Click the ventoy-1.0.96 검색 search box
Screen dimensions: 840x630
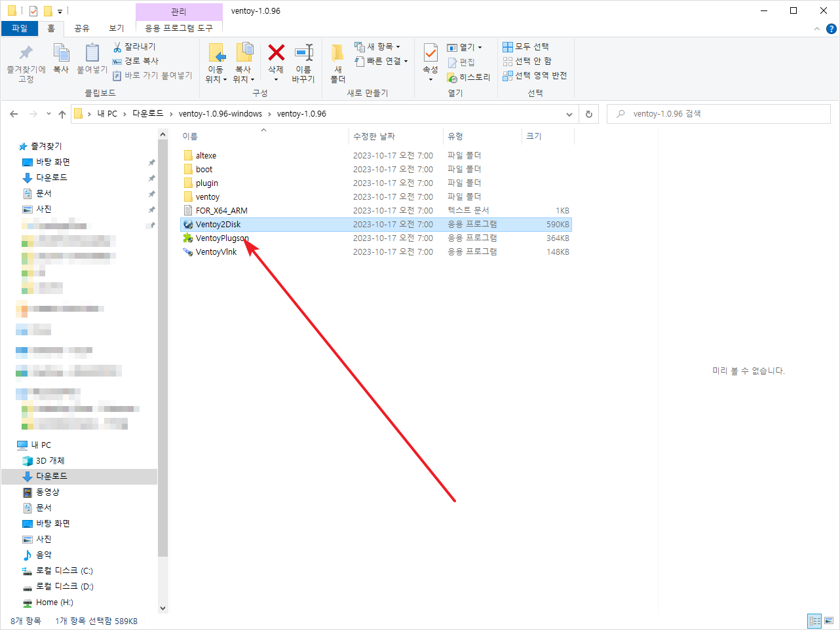[x=719, y=114]
